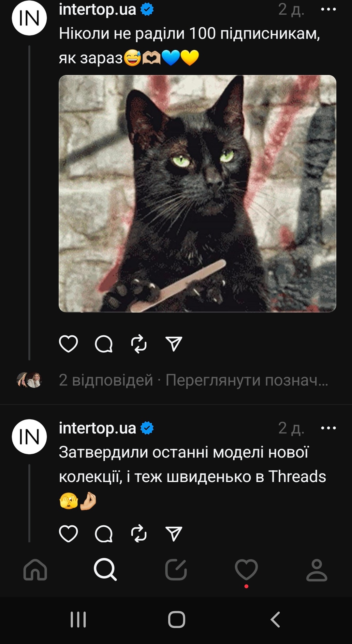Open intertop.ua profile from the first post

tap(97, 9)
